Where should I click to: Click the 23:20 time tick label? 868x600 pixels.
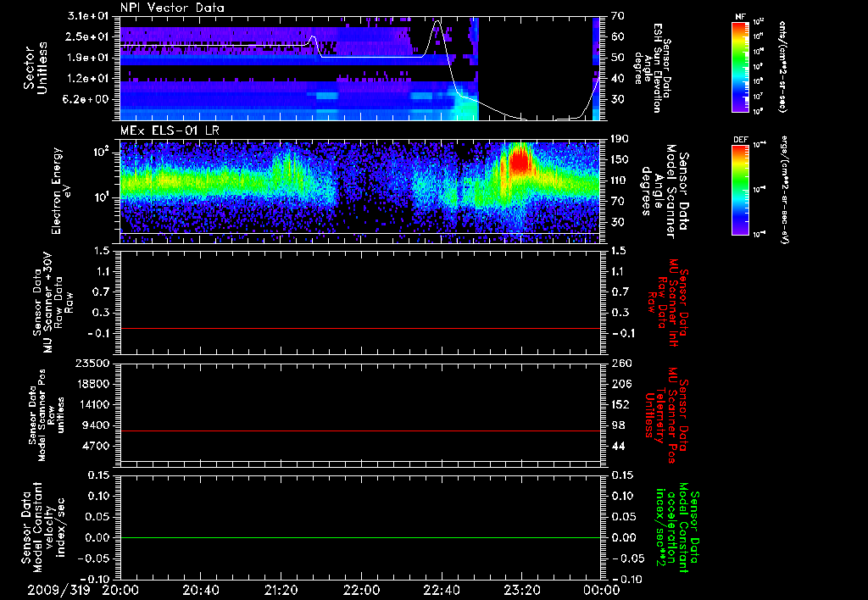521,591
